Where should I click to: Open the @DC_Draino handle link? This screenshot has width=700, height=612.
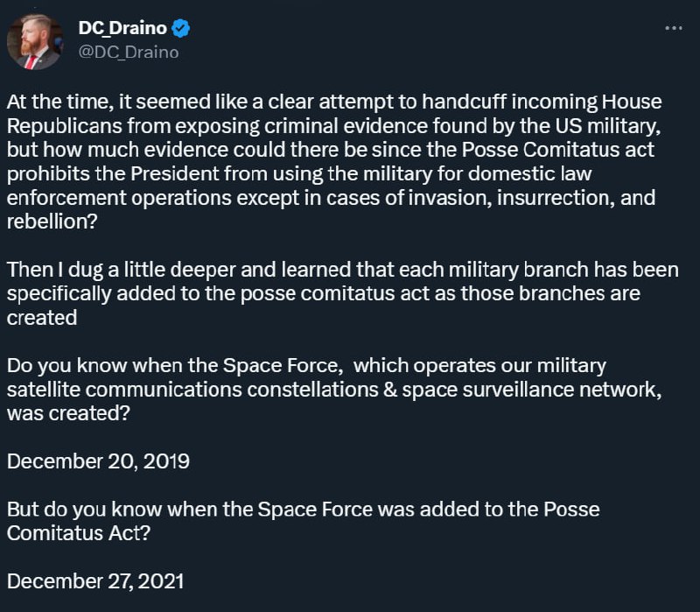[x=129, y=53]
